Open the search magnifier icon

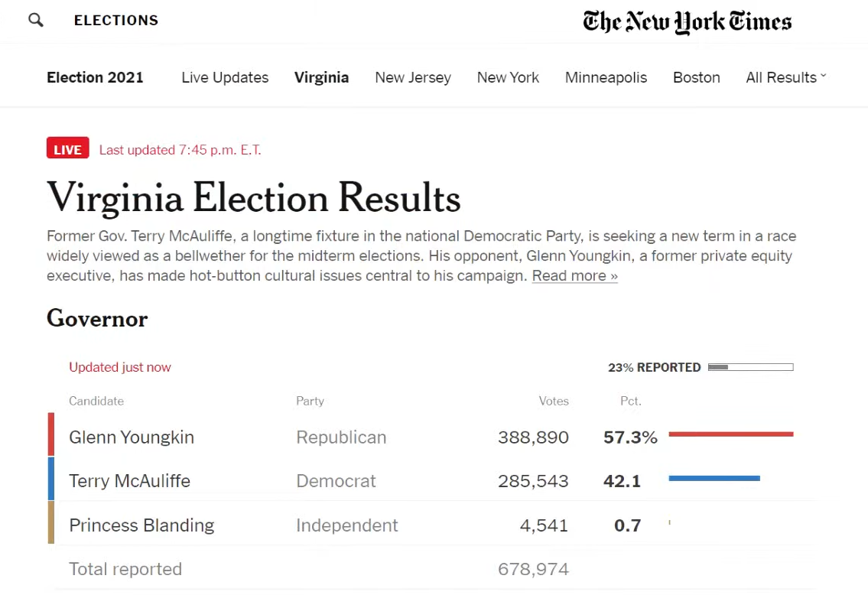(x=36, y=21)
